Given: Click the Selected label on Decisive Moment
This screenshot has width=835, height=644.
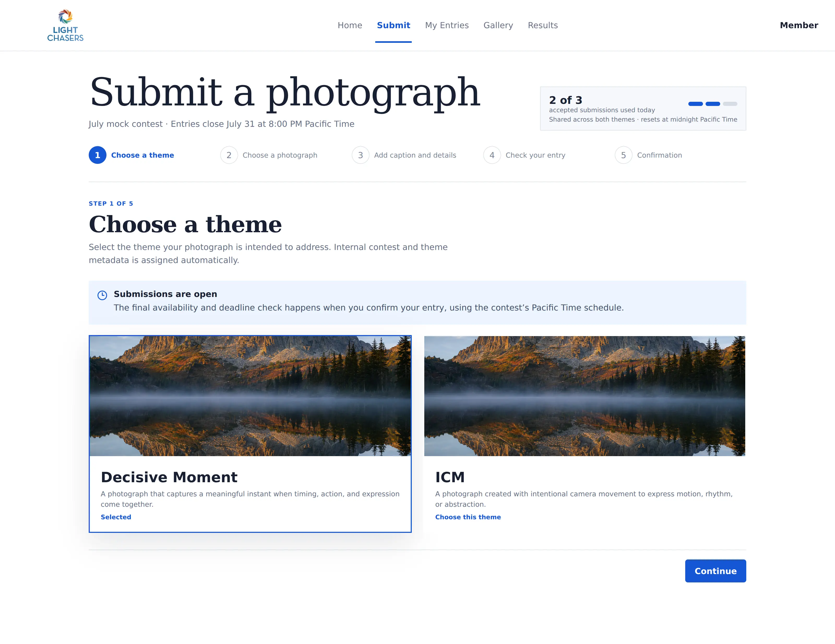Looking at the screenshot, I should point(116,517).
